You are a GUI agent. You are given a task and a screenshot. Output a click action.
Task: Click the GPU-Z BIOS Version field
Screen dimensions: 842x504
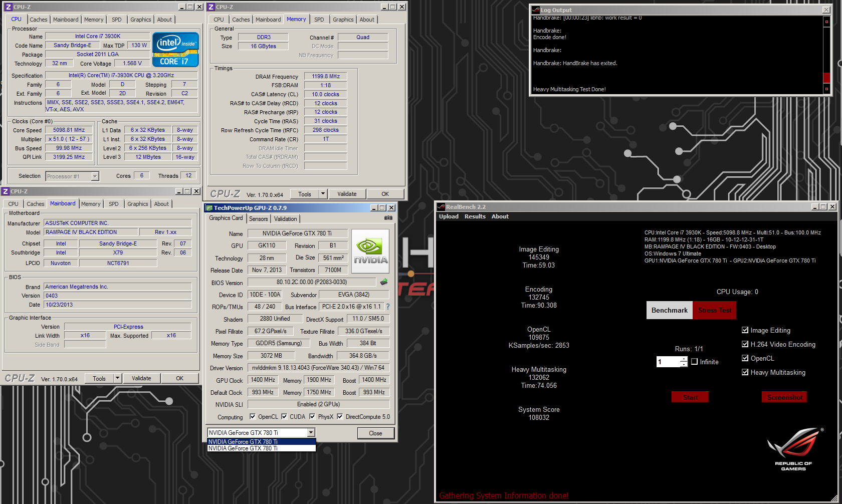coord(312,282)
